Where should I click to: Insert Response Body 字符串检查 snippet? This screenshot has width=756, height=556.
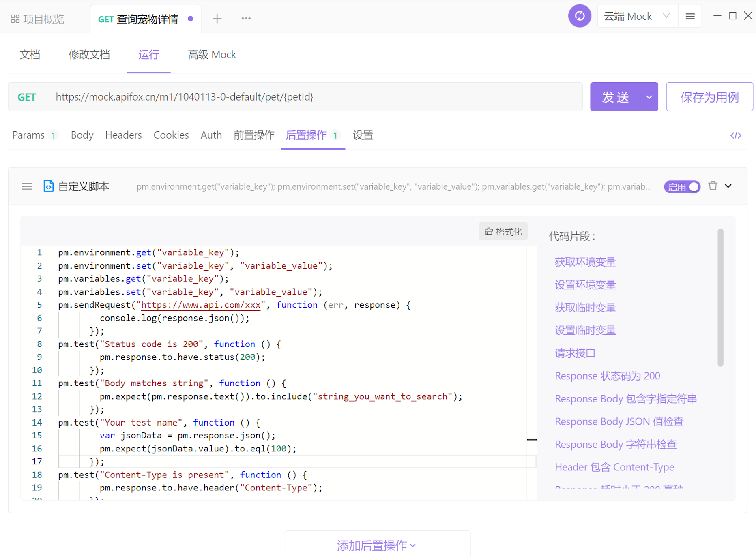[616, 444]
